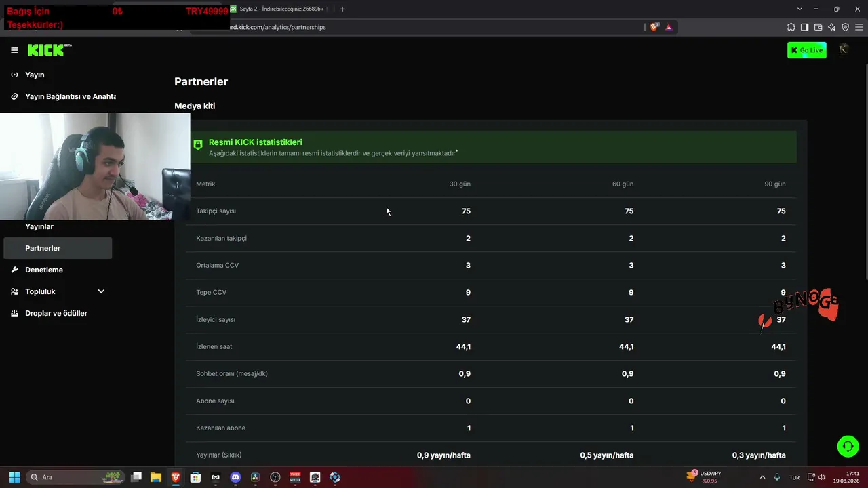Click the microphone tray icon

click(x=777, y=477)
